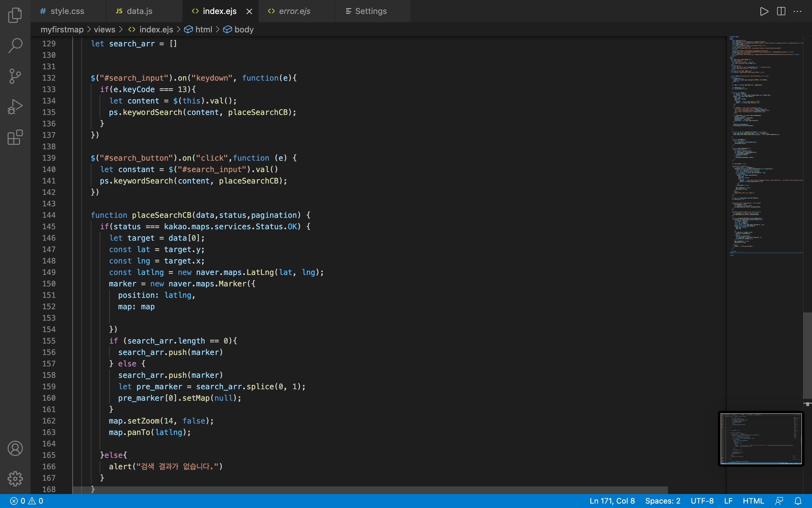
Task: Click the body breadcrumb symbol
Action: click(x=239, y=30)
